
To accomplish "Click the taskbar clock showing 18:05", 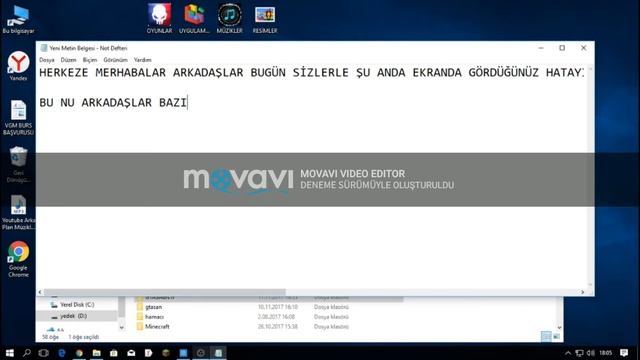I will click(x=606, y=353).
